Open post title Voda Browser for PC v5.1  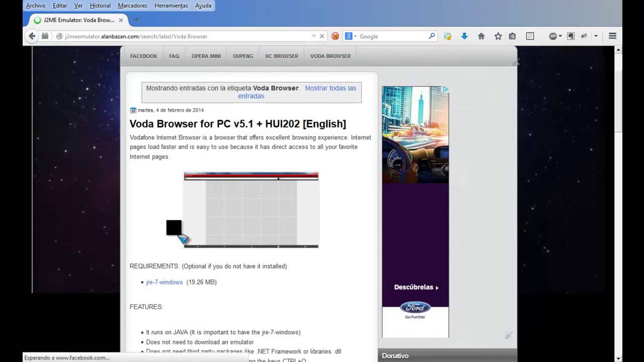pyautogui.click(x=238, y=124)
